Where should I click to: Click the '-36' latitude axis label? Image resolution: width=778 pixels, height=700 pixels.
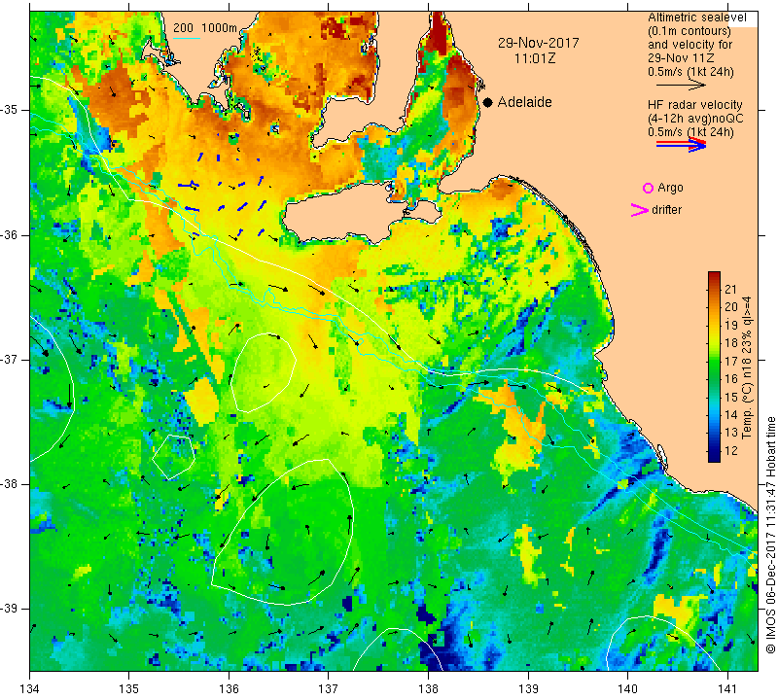[x=9, y=234]
